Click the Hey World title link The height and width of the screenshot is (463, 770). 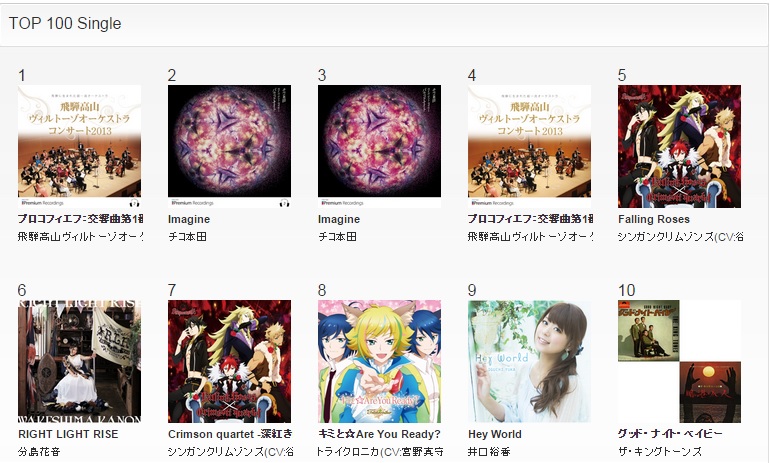click(495, 435)
